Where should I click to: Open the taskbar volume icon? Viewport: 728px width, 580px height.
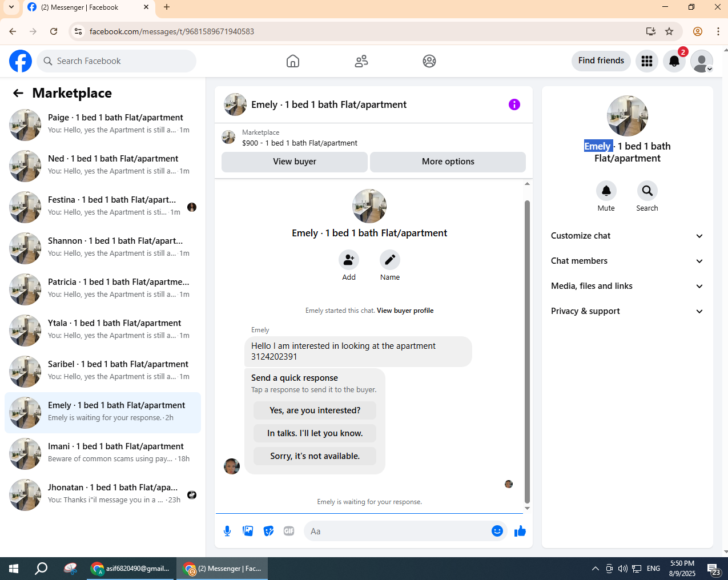(x=623, y=569)
